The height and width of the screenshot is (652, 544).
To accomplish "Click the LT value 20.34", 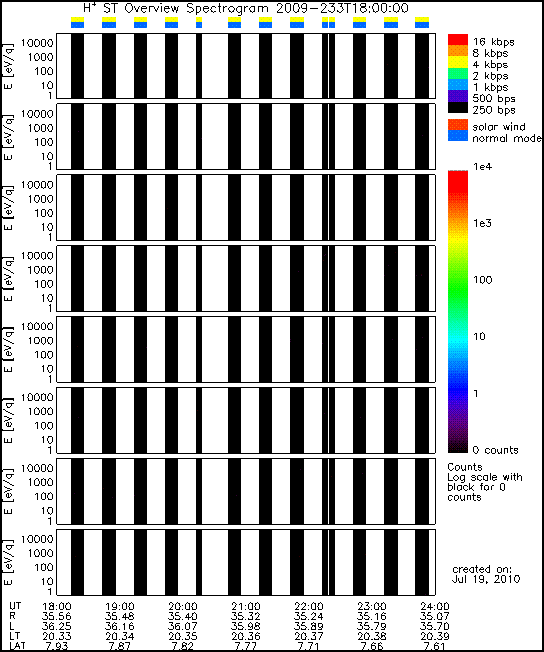I will click(120, 636).
